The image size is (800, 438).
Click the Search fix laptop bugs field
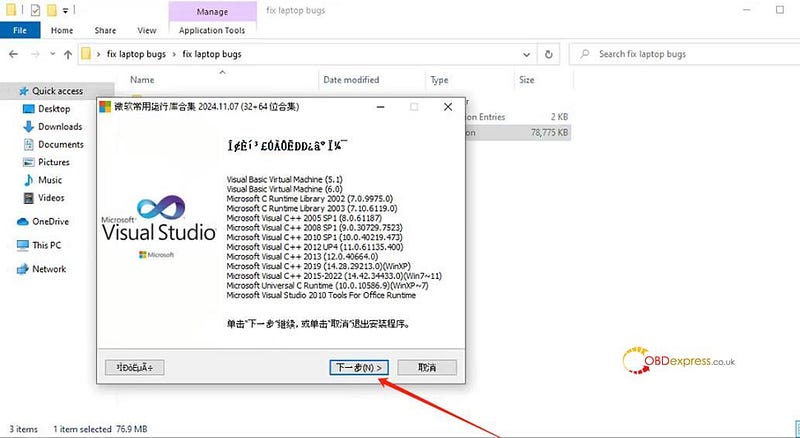684,54
